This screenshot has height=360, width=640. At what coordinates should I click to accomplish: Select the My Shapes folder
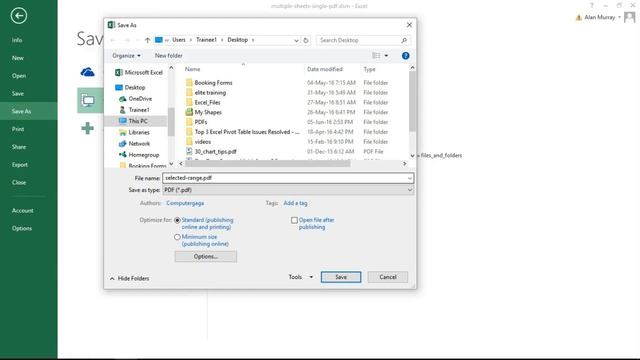(204, 112)
